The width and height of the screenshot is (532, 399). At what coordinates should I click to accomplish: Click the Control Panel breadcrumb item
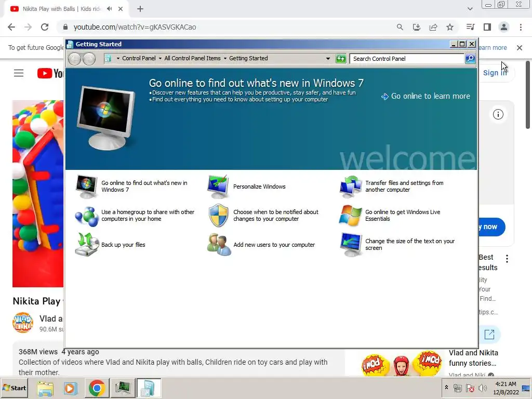tap(139, 58)
